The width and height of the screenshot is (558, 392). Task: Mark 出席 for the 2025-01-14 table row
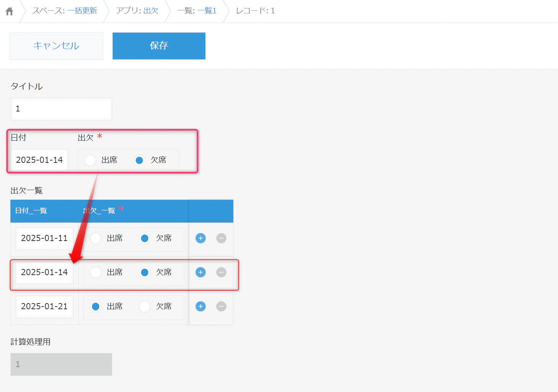click(x=96, y=272)
